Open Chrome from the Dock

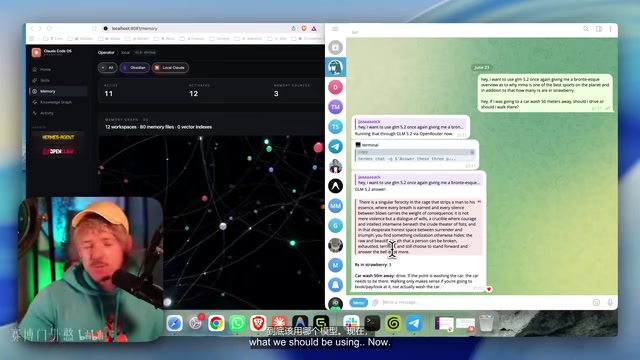216,323
